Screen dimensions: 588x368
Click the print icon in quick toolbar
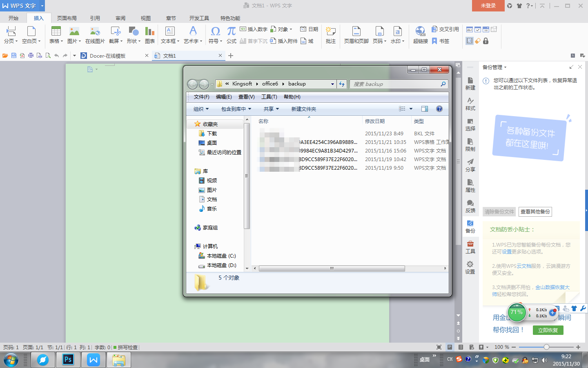click(x=31, y=56)
